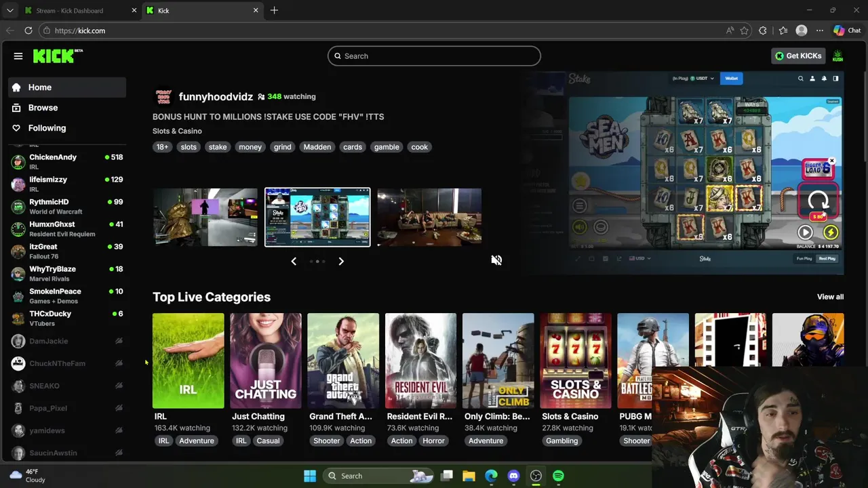
Task: Open new browser tab
Action: pyautogui.click(x=274, y=10)
